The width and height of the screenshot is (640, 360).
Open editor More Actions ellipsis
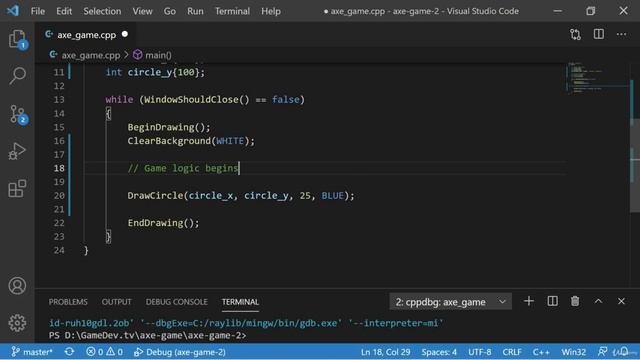click(x=622, y=34)
